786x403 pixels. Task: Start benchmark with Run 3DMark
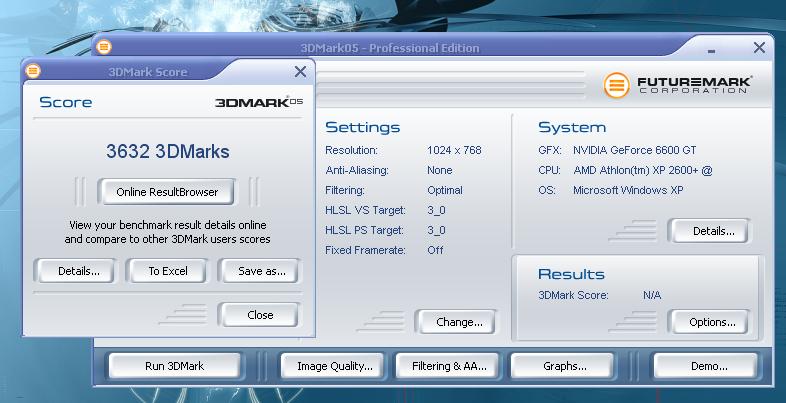click(174, 366)
